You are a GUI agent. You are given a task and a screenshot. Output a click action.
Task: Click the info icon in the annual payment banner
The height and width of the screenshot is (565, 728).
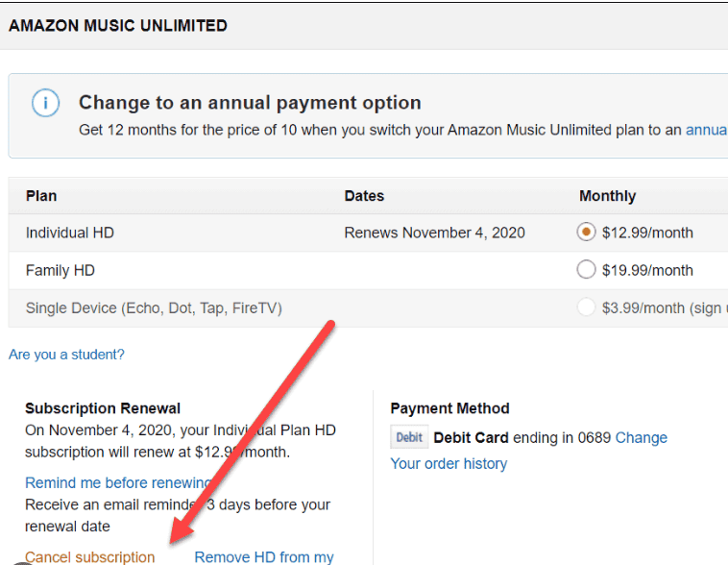tap(45, 104)
